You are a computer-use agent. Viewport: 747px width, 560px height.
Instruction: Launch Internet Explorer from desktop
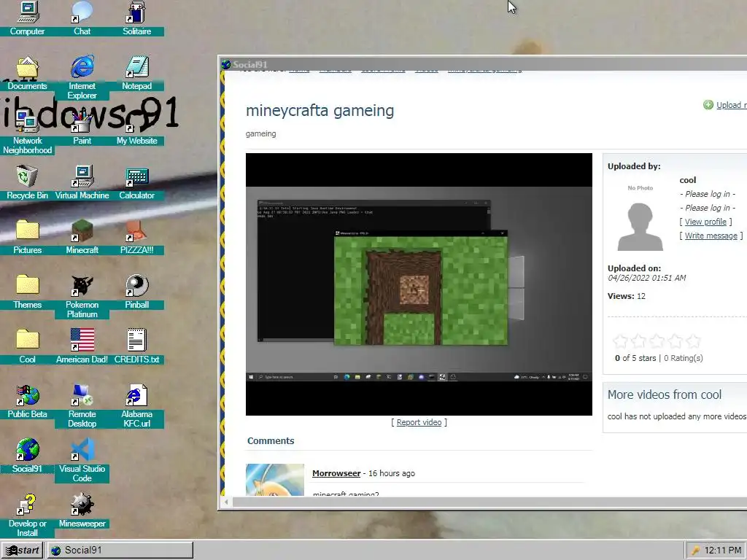[82, 77]
